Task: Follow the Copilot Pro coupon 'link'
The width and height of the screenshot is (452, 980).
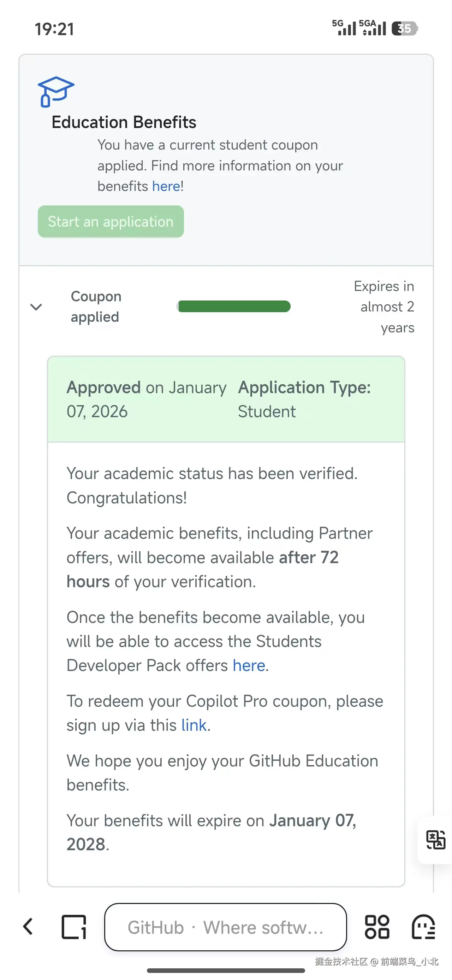Action: 194,725
